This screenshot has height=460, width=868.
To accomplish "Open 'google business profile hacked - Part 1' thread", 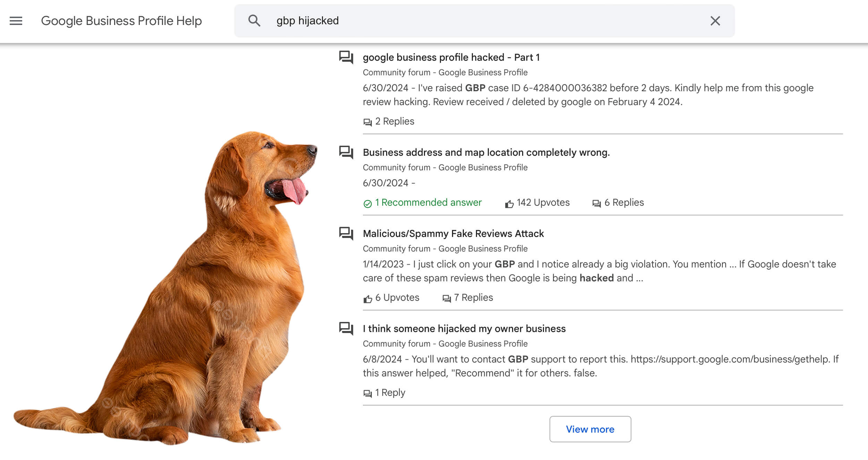I will pyautogui.click(x=451, y=57).
